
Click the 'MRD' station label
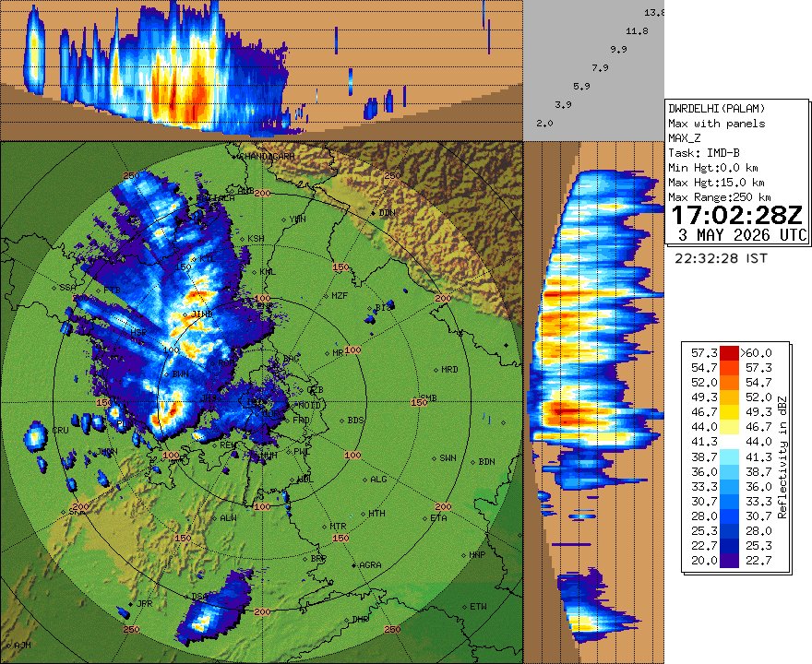pos(449,370)
